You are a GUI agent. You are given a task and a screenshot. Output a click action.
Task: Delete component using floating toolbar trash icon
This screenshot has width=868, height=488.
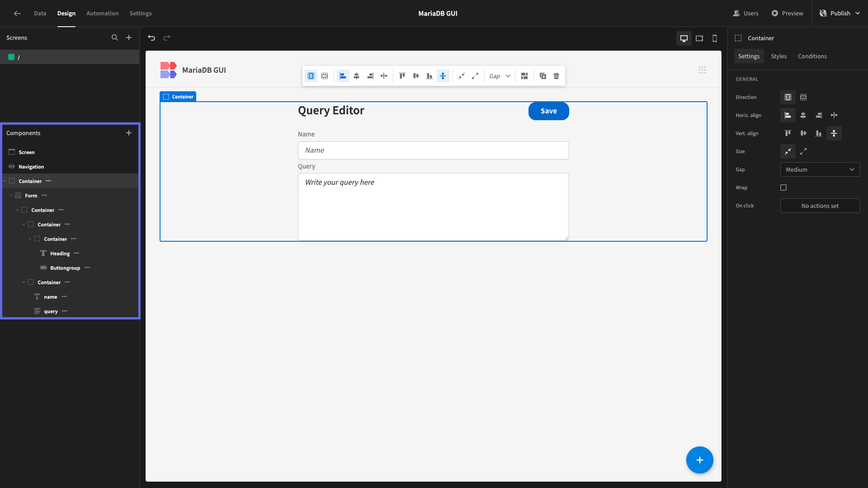point(557,76)
